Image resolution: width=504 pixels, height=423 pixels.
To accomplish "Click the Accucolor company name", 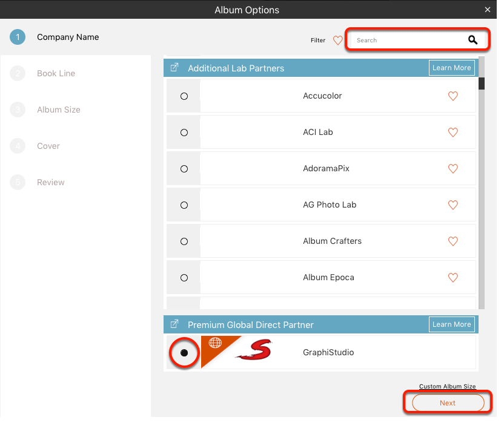I will click(x=322, y=96).
